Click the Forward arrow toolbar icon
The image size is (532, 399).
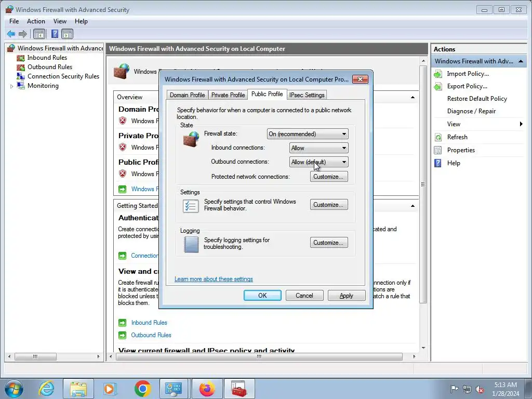(x=23, y=34)
